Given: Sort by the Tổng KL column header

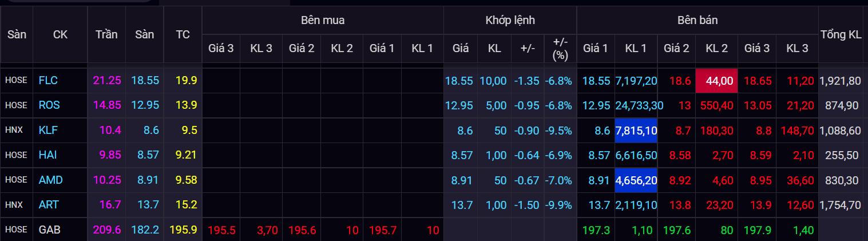Looking at the screenshot, I should click(x=841, y=34).
